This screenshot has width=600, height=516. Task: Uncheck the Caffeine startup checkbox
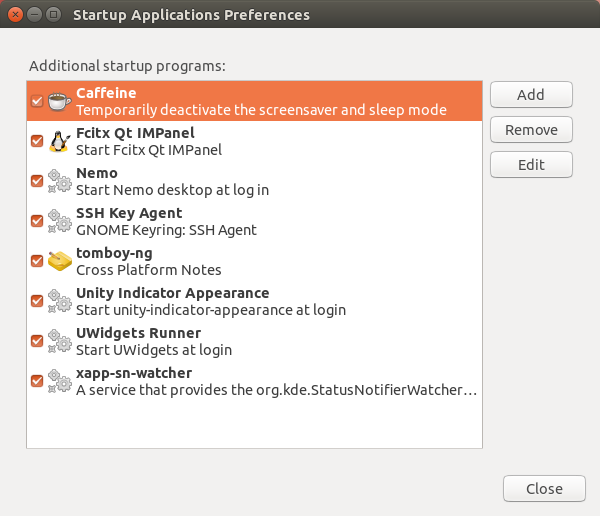[37, 101]
